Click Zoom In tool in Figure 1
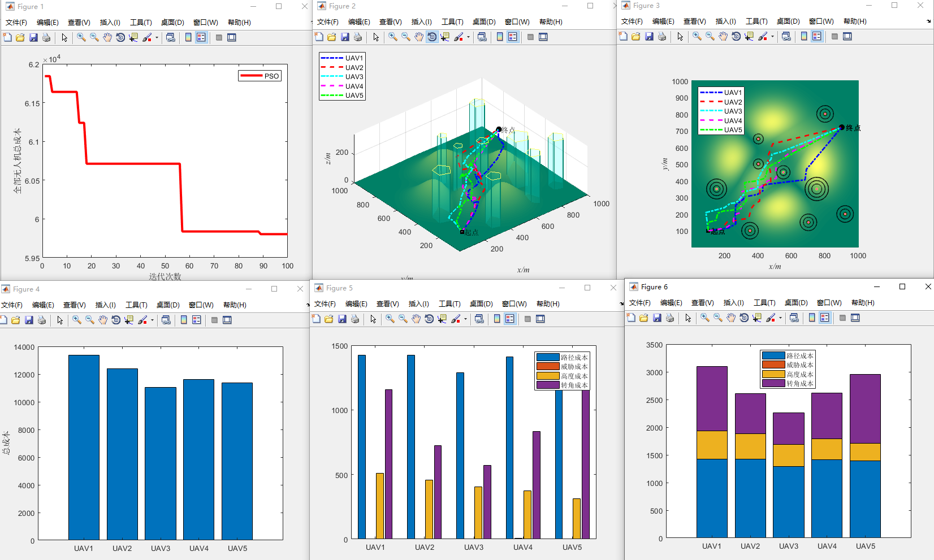Image resolution: width=934 pixels, height=560 pixels. pyautogui.click(x=81, y=37)
